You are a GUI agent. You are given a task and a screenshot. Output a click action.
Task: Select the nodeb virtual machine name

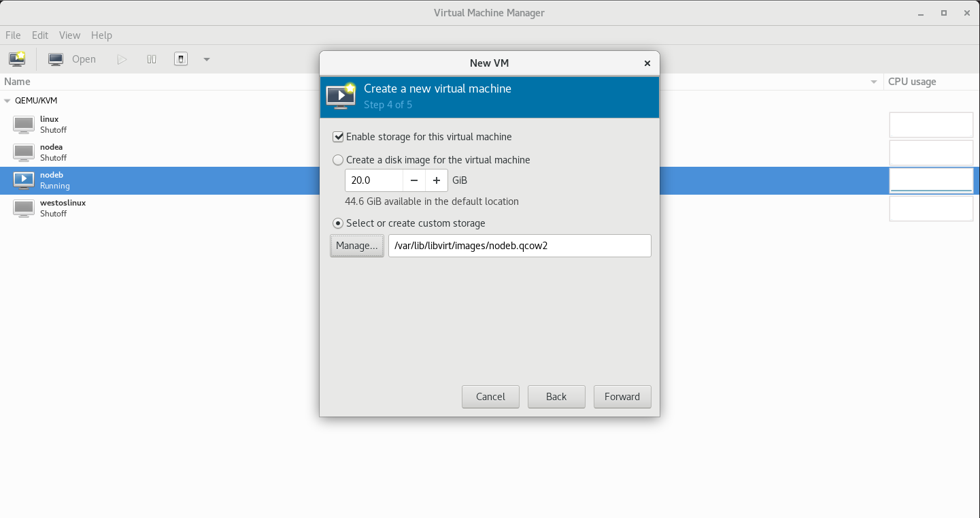52,175
